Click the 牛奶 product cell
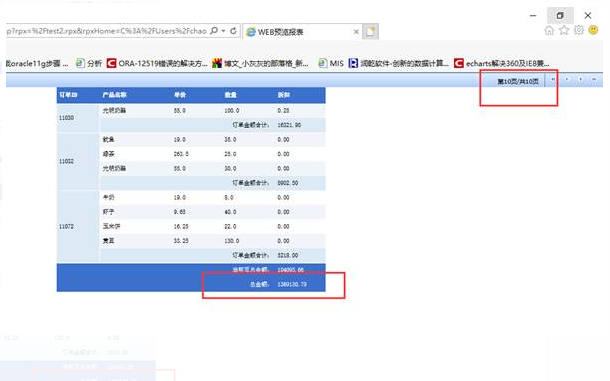Image resolution: width=610 pixels, height=381 pixels. click(x=109, y=197)
